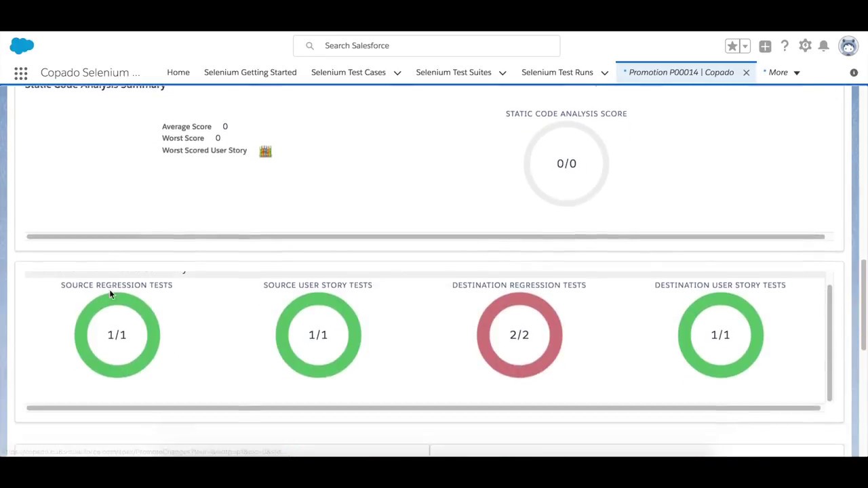Click the Static Code Analysis Score heading
This screenshot has height=488, width=868.
tap(566, 113)
